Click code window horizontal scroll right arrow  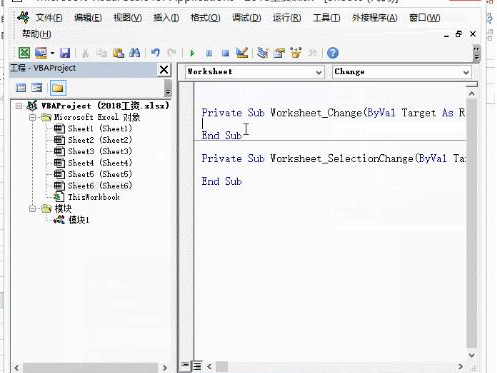tap(460, 367)
